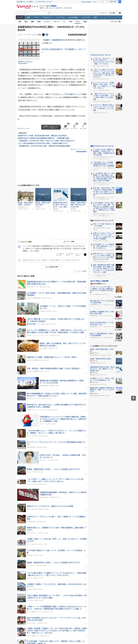The width and height of the screenshot is (138, 644).
Task: Open the 科学 category tab
Action: [x=71, y=21]
